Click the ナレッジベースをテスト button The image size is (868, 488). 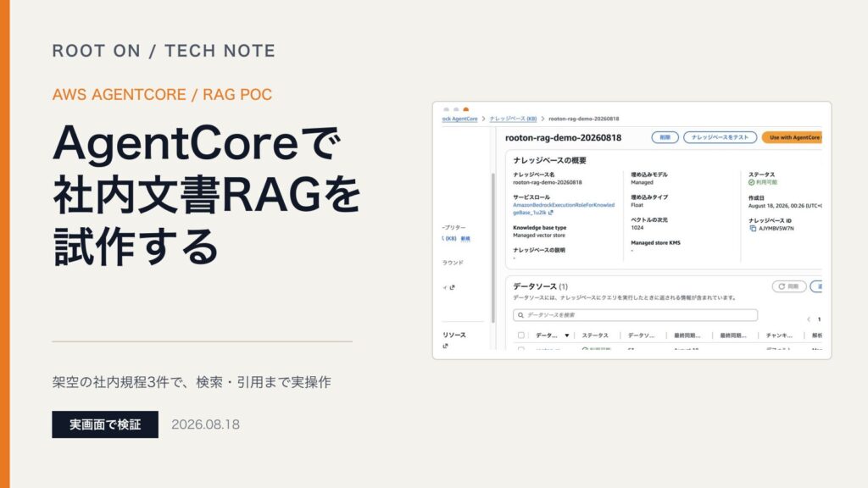(x=720, y=137)
